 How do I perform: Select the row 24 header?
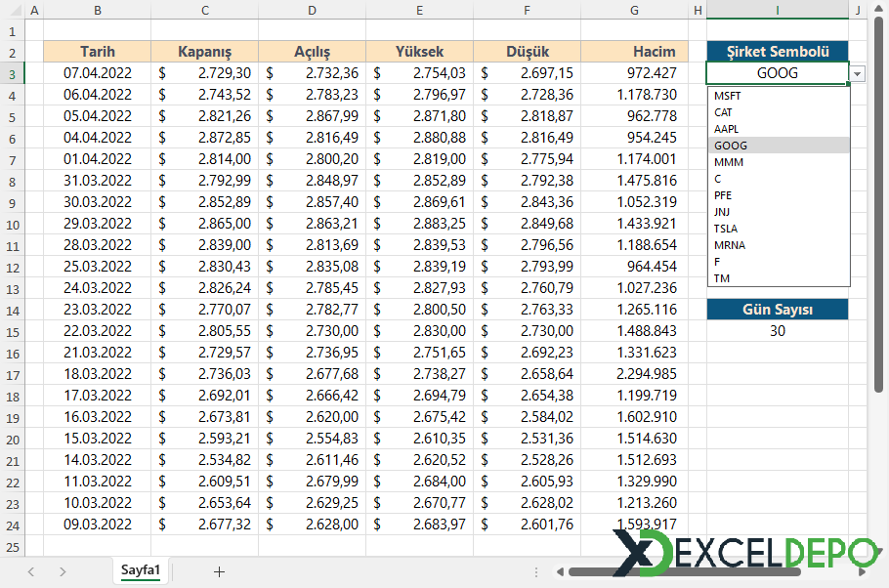click(x=13, y=525)
